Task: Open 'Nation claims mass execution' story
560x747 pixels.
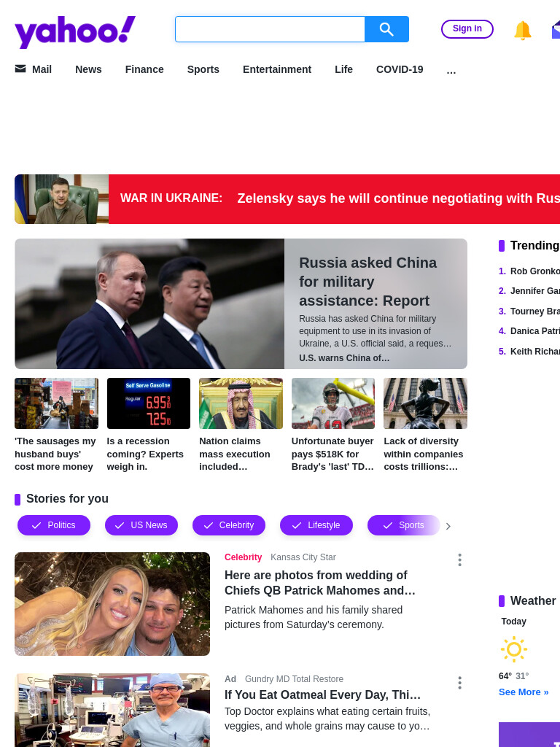Action: pos(235,454)
